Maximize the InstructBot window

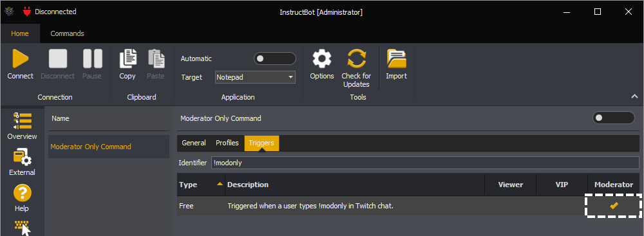[x=598, y=12]
